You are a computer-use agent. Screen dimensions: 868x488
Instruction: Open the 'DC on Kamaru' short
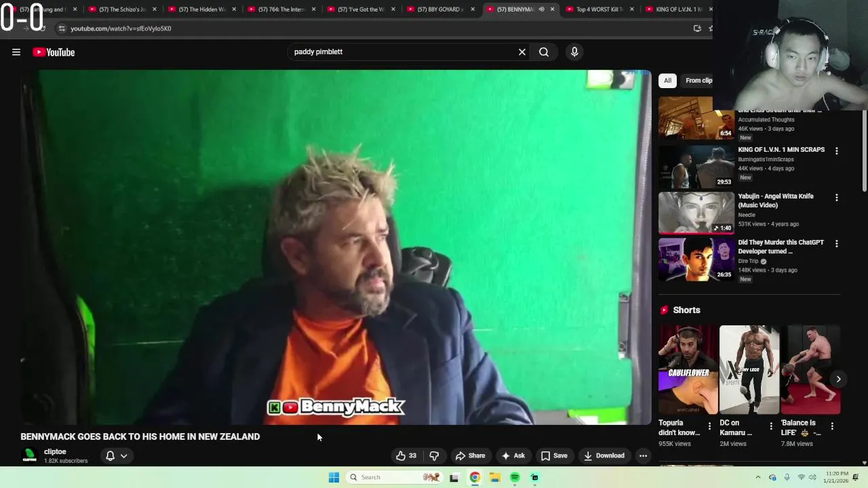click(749, 369)
